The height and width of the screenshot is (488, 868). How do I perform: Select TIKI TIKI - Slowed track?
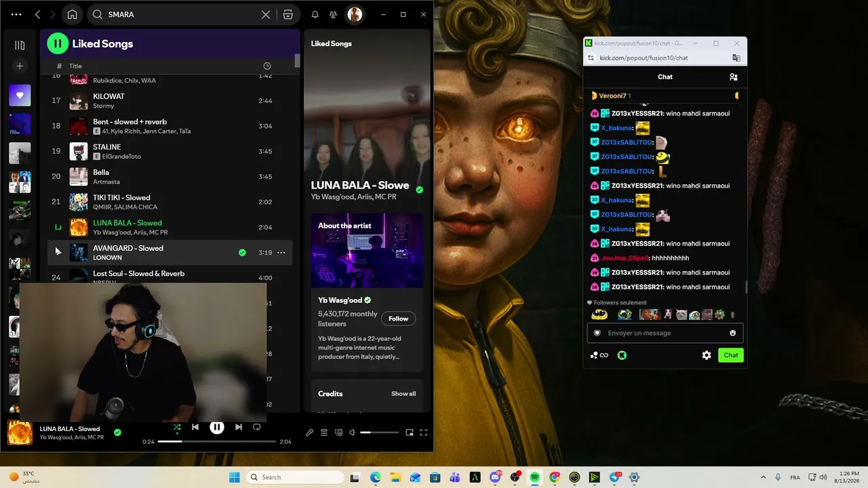coord(170,201)
